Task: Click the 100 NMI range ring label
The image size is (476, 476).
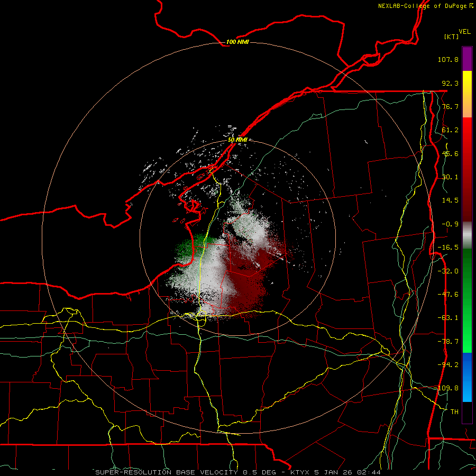Action: click(237, 42)
